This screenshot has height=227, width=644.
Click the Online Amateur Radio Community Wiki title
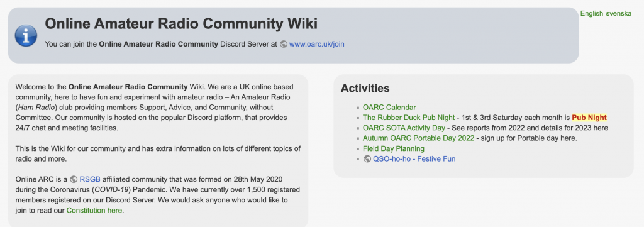tap(181, 23)
